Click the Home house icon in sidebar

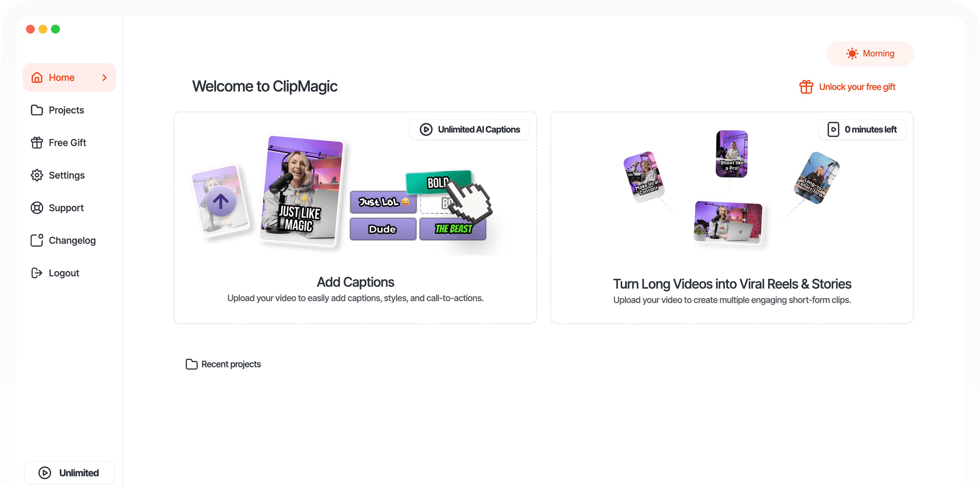pyautogui.click(x=37, y=78)
